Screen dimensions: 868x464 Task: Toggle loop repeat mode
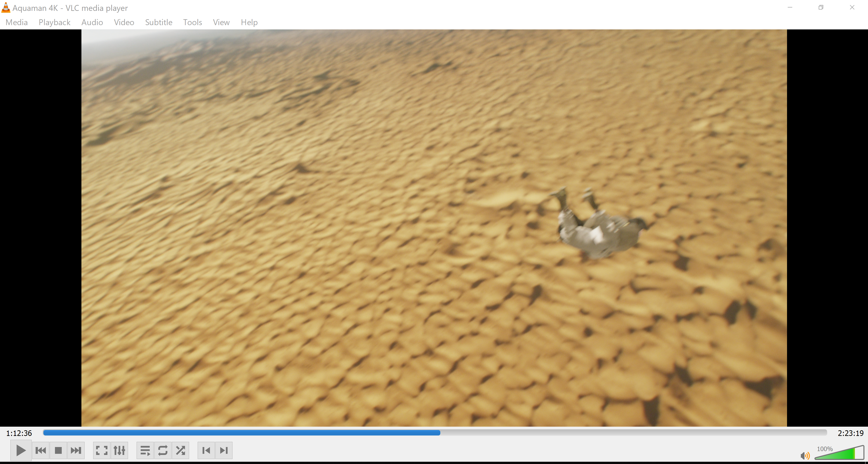pyautogui.click(x=163, y=450)
